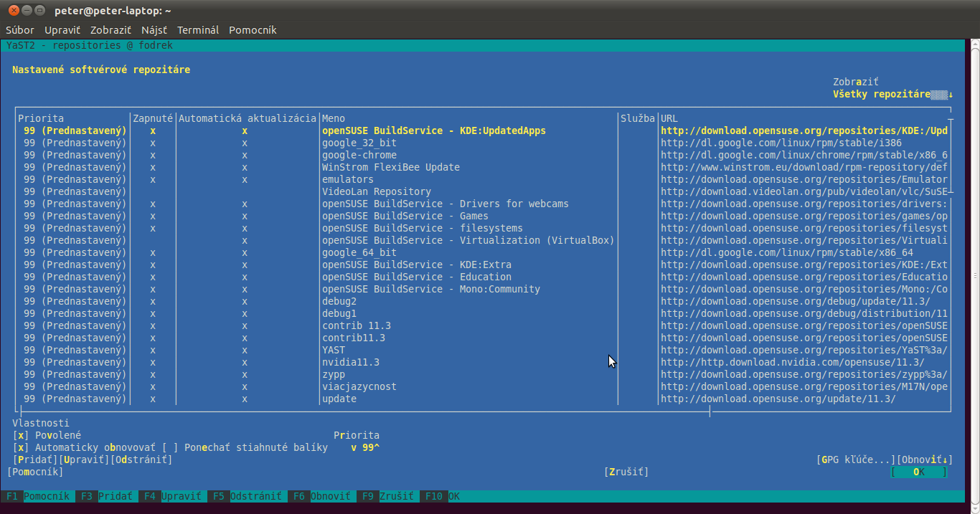The height and width of the screenshot is (514, 980).
Task: Select the debug1 repository row
Action: 483,313
